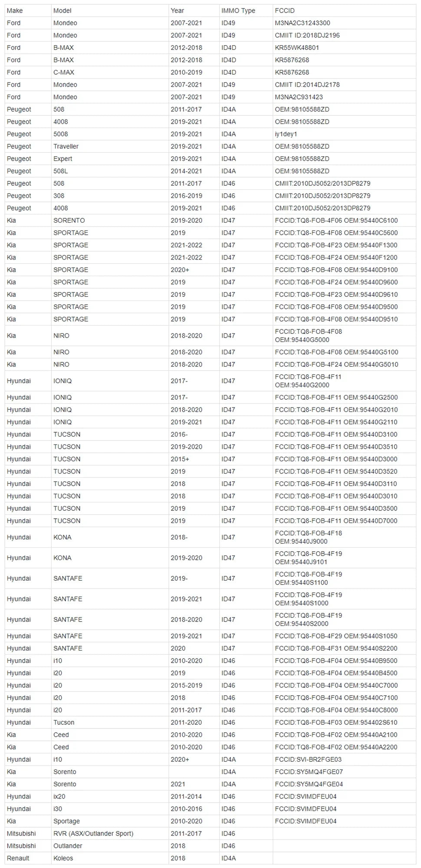Click the iy1dey1 FCCID cell

286,134
